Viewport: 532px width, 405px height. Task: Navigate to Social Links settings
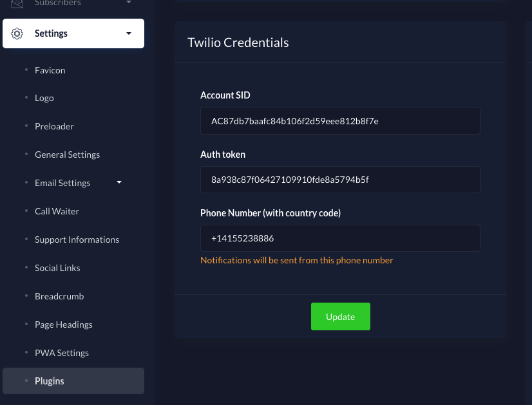[57, 268]
